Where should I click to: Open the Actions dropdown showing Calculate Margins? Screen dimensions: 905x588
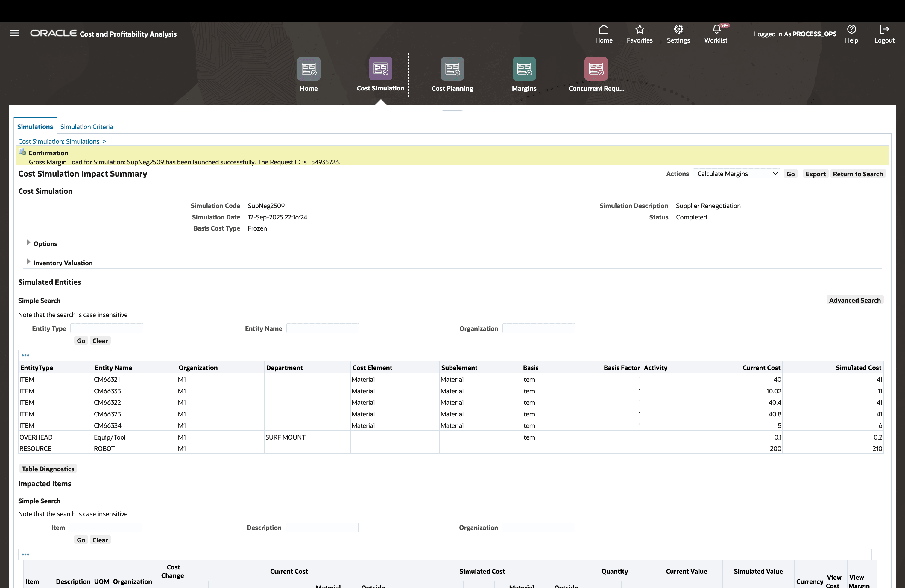(736, 174)
